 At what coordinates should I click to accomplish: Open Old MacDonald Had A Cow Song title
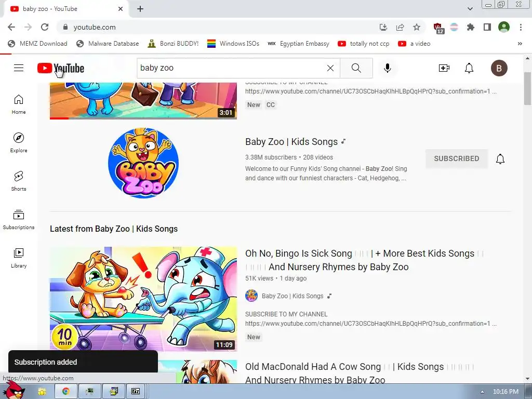(x=360, y=373)
